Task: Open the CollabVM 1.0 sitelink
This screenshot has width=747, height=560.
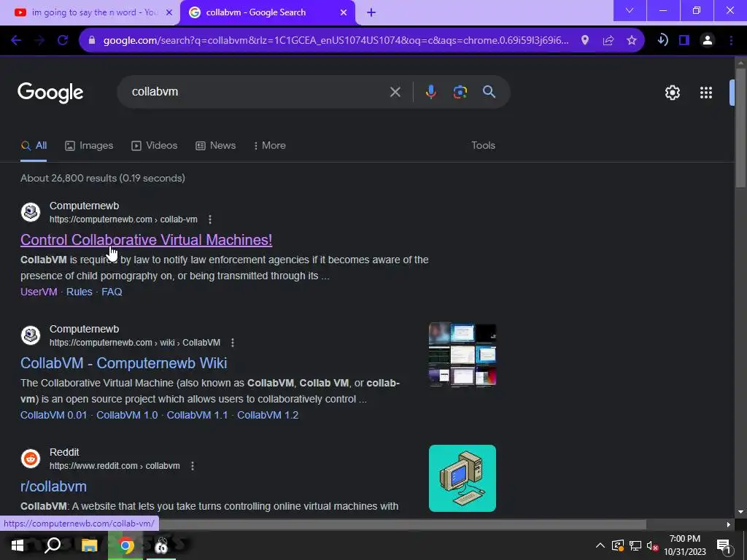Action: 127,415
